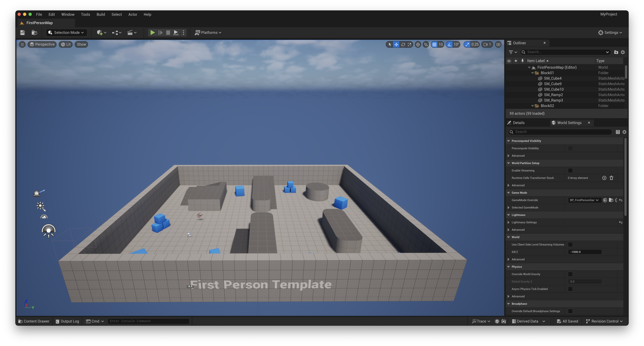This screenshot has height=346, width=644.
Task: Activate the Translate (move) gizmo tool
Action: [396, 45]
